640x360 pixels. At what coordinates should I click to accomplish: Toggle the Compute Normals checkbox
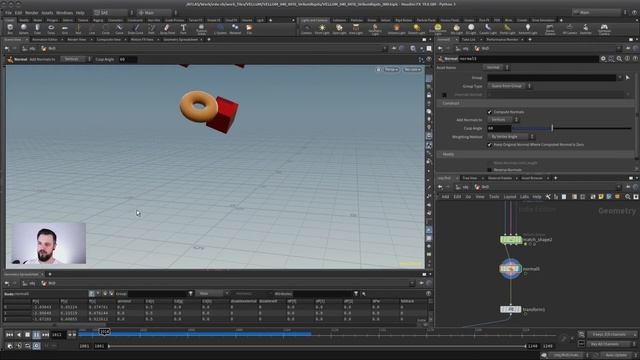[x=489, y=112]
